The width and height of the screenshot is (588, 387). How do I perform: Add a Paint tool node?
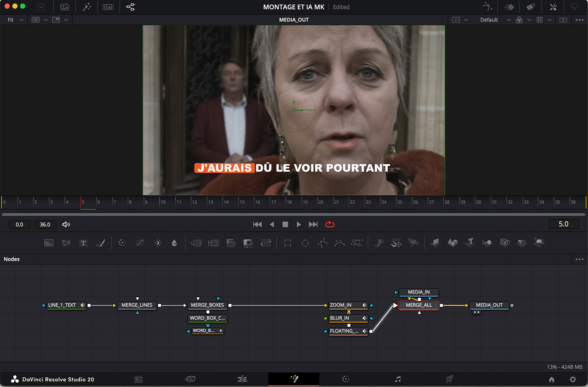(x=101, y=243)
